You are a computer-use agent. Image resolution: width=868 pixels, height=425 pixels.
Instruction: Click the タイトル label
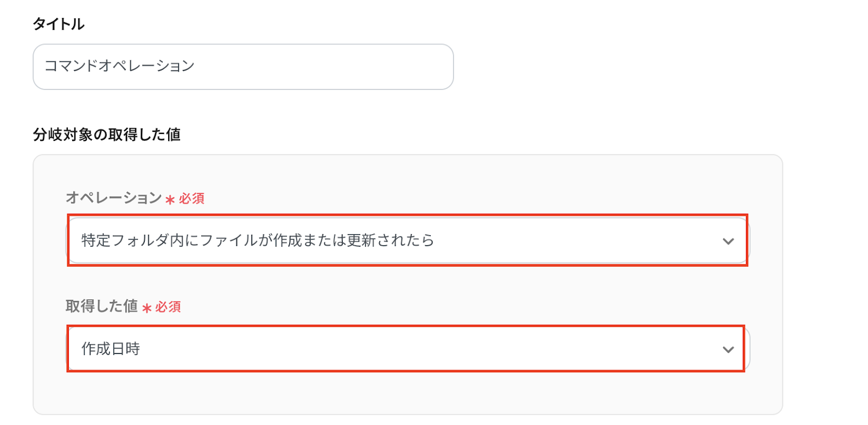(x=59, y=24)
